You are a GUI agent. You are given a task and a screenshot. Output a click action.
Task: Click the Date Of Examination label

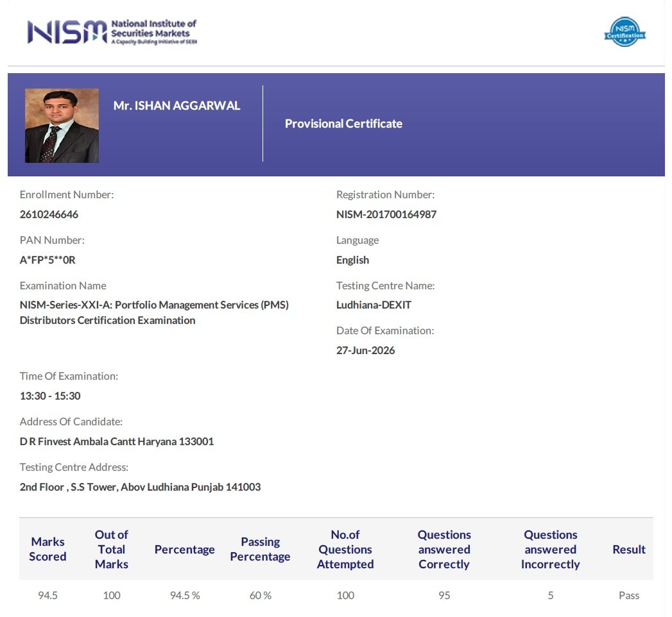[x=385, y=330]
